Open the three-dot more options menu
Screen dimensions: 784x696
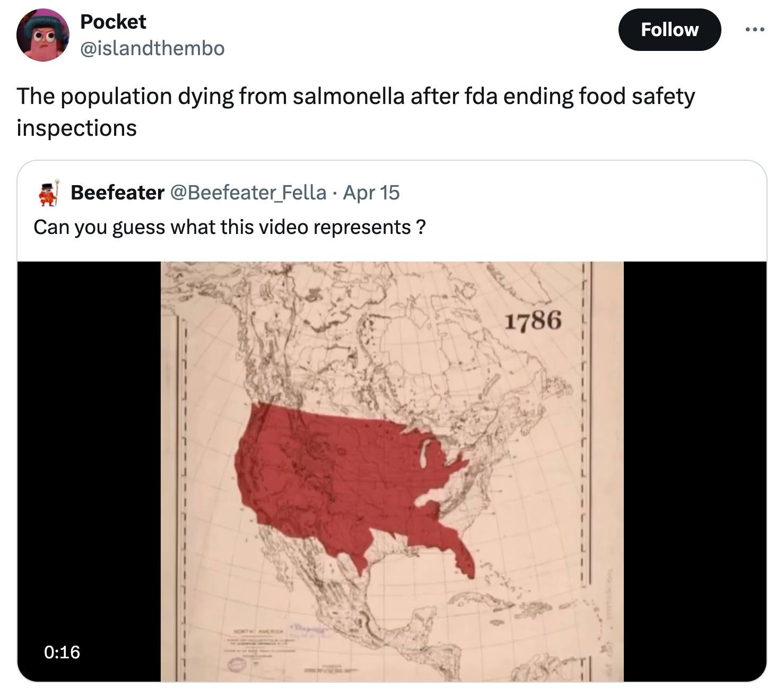click(754, 30)
